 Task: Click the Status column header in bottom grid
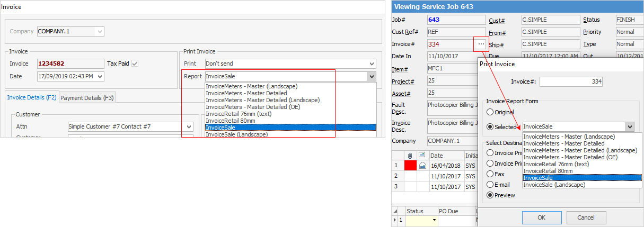(422, 211)
